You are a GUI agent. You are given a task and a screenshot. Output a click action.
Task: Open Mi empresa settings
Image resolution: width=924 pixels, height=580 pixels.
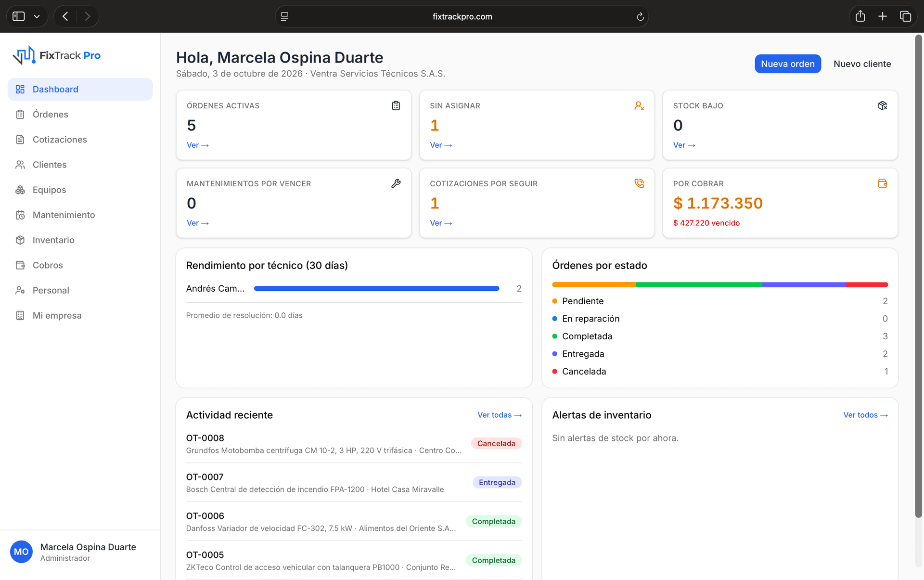click(x=80, y=316)
